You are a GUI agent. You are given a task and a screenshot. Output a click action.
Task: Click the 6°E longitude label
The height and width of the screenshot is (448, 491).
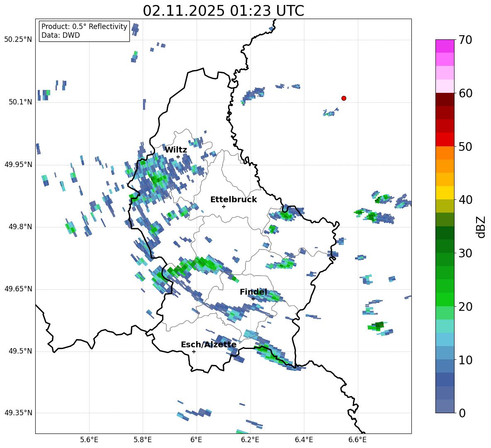[x=196, y=440]
